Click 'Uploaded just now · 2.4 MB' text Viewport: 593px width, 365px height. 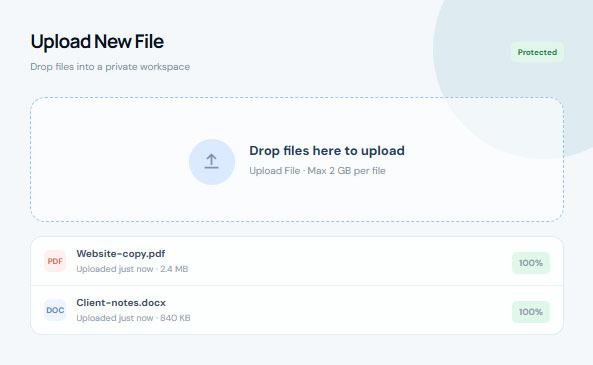(132, 269)
